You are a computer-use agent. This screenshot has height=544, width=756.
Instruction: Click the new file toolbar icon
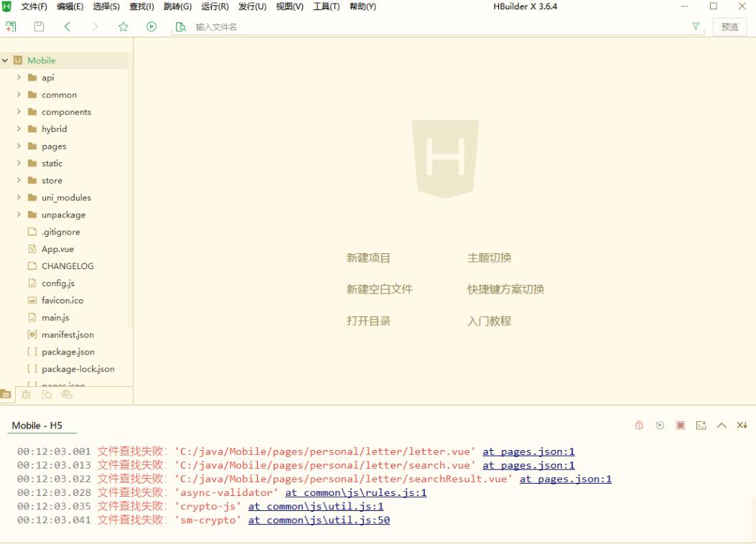11,27
